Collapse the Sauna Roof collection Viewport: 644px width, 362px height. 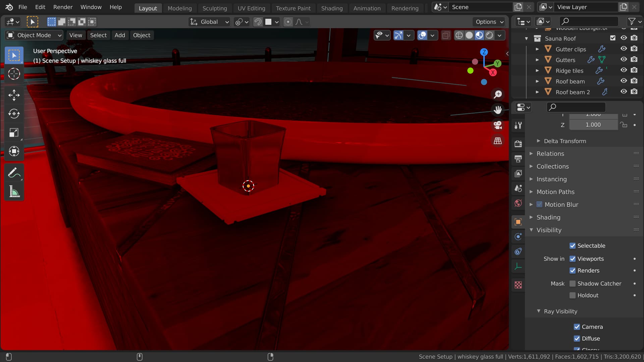coord(526,39)
